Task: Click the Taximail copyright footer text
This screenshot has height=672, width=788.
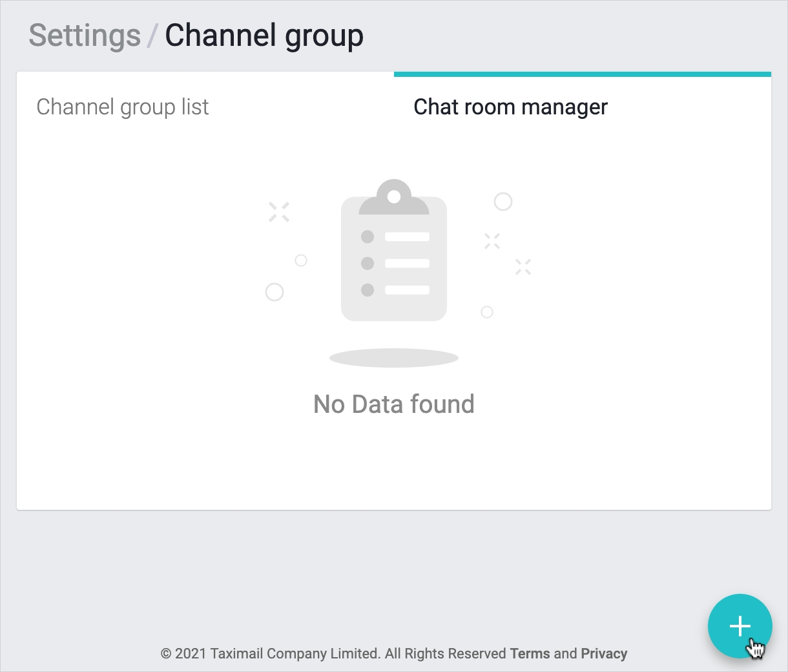Action: 333,653
